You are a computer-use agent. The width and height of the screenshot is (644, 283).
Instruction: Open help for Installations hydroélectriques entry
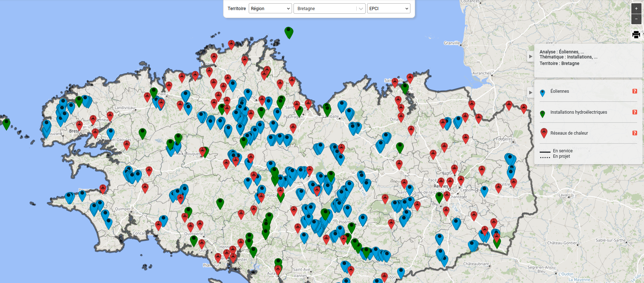tap(635, 112)
